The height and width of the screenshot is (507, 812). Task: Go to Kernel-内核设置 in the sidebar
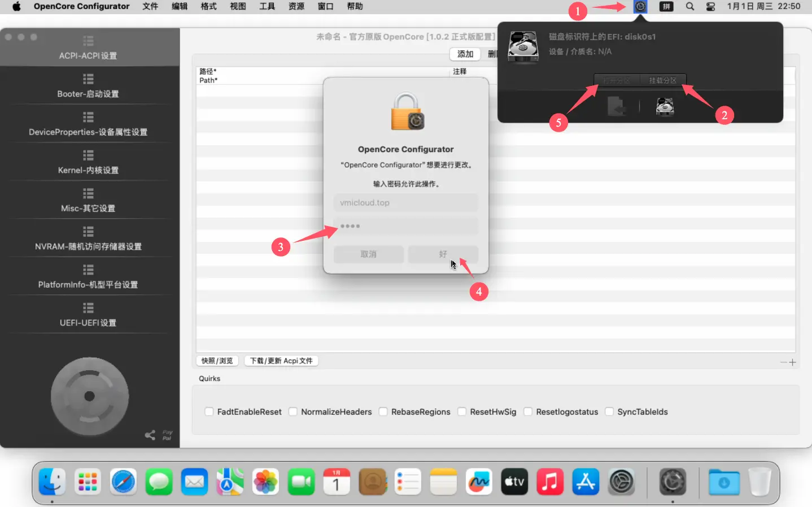[x=88, y=162]
